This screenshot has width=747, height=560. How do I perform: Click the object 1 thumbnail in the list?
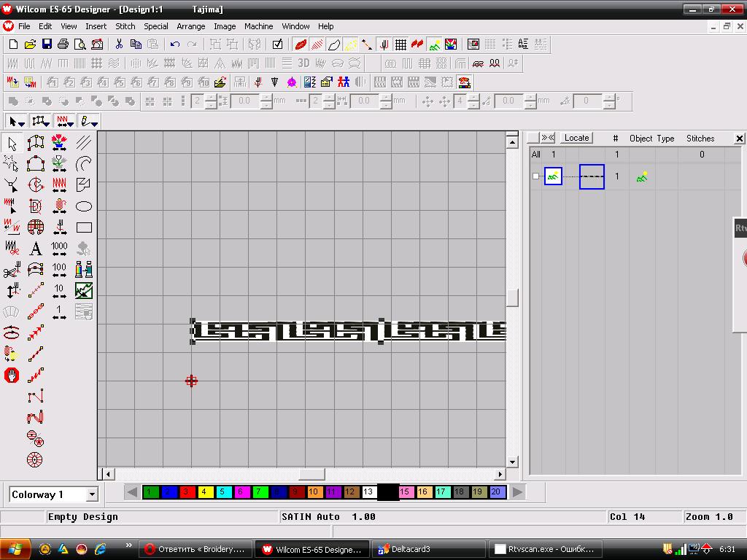coord(553,176)
